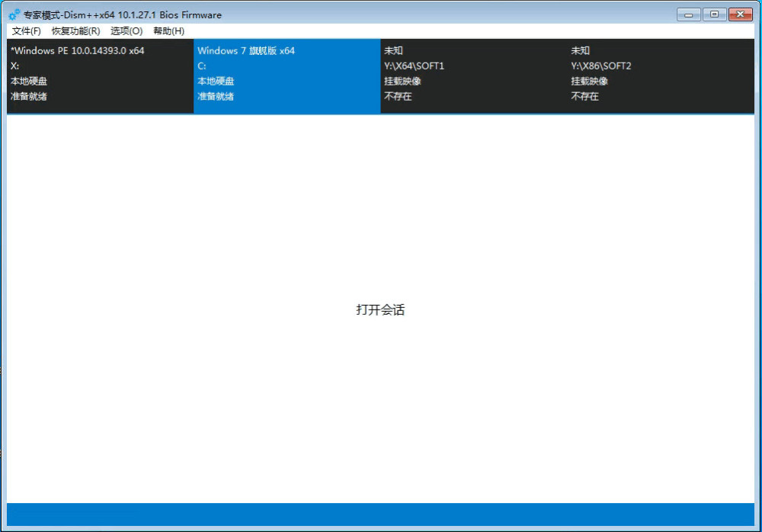Click the X: drive label text

pyautogui.click(x=14, y=66)
